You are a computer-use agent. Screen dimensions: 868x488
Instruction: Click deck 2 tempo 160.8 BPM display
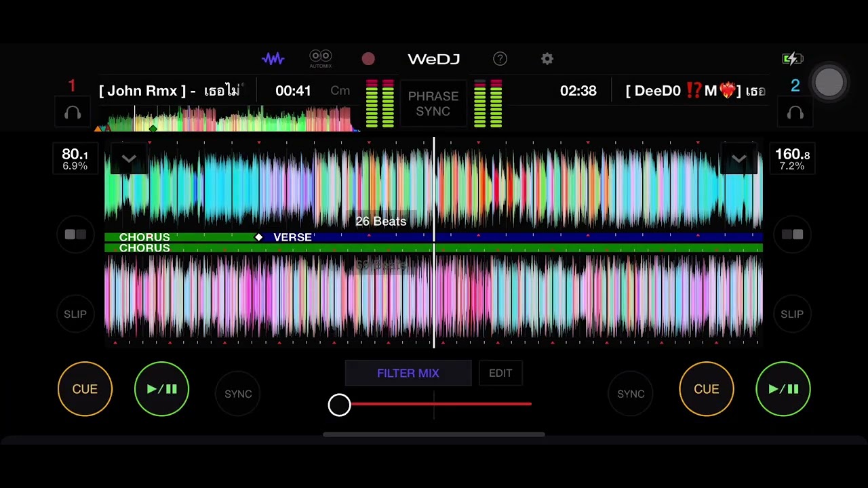point(792,159)
